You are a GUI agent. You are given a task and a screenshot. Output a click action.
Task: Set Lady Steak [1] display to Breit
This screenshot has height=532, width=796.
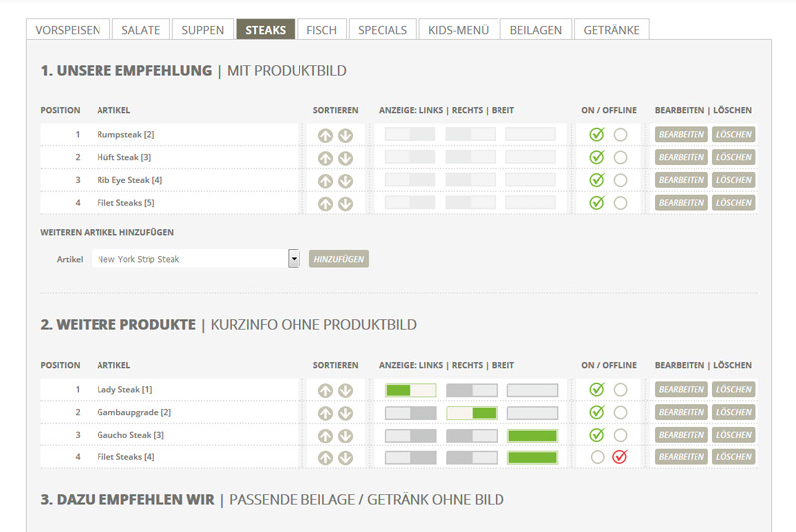pyautogui.click(x=532, y=390)
